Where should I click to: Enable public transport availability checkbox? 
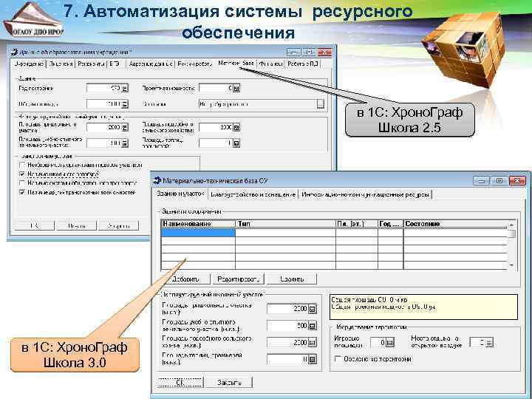pos(22,183)
